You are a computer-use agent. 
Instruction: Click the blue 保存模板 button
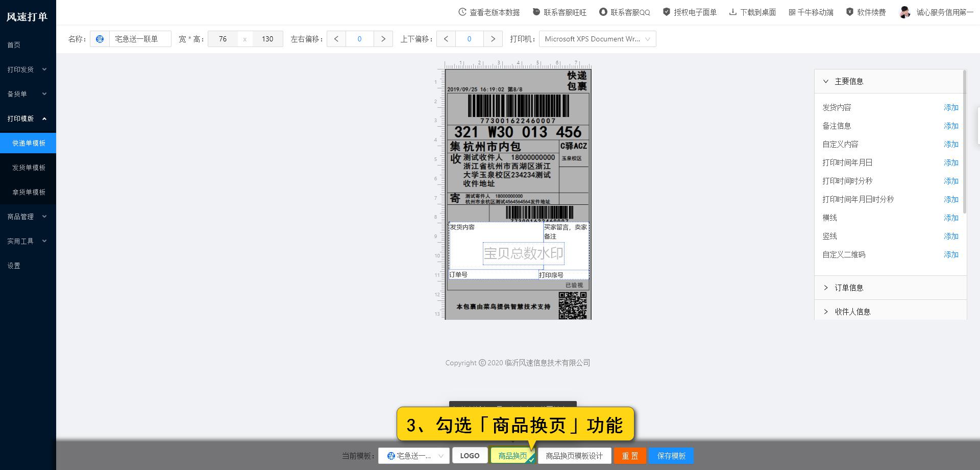coord(671,456)
